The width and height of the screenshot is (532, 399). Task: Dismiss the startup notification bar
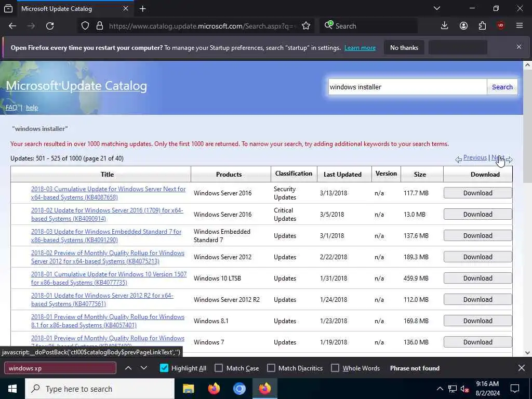tap(519, 47)
